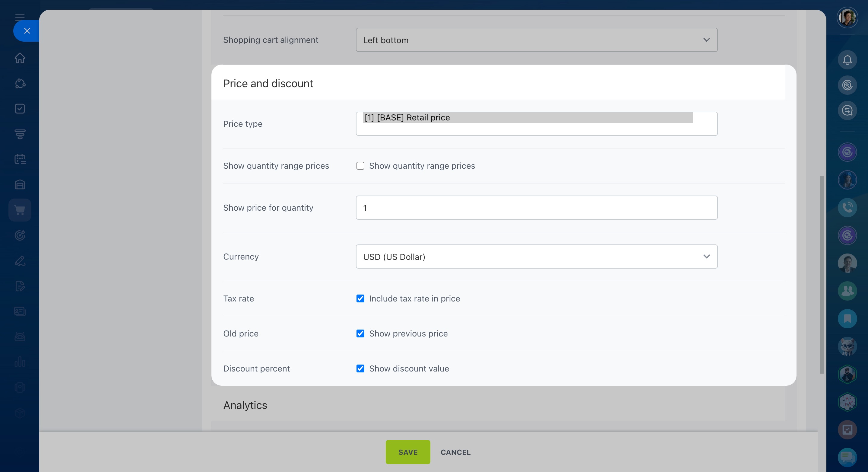868x472 pixels.
Task: Disable Show discount value checkbox
Action: [360, 369]
